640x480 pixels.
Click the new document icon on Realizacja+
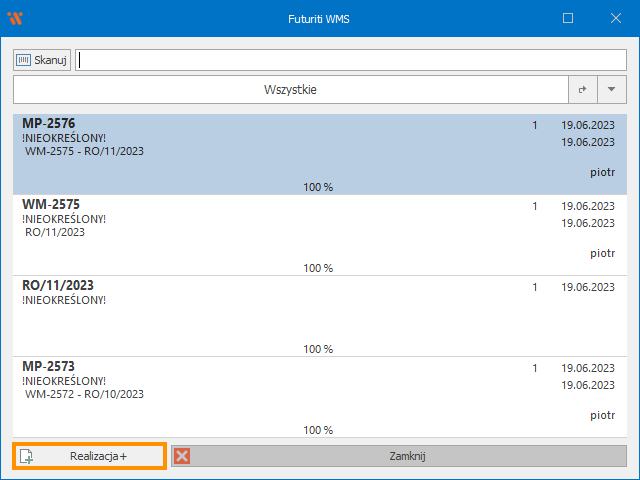(27, 456)
